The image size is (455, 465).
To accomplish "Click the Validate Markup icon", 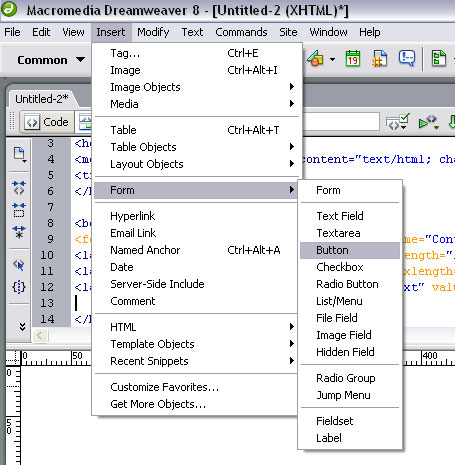I will pyautogui.click(x=397, y=122).
